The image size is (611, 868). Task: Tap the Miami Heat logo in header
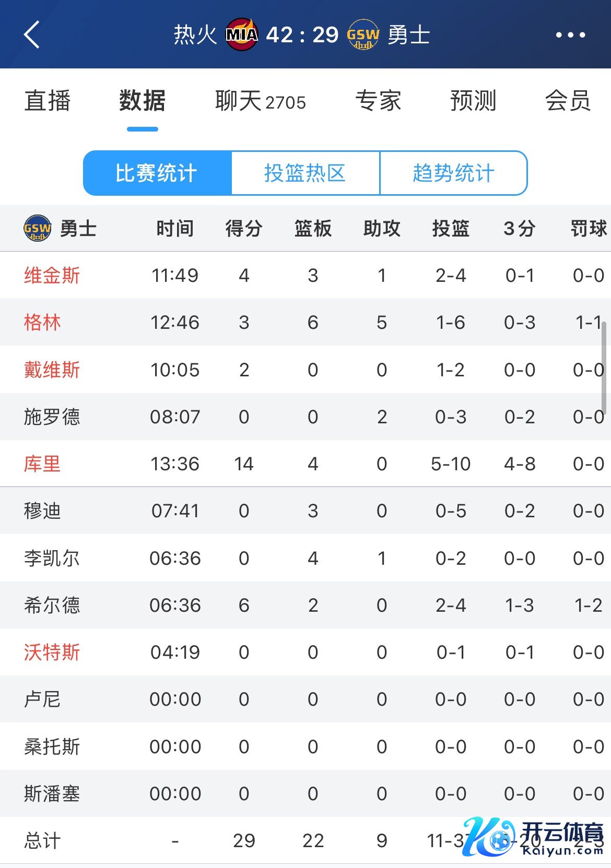(x=241, y=35)
